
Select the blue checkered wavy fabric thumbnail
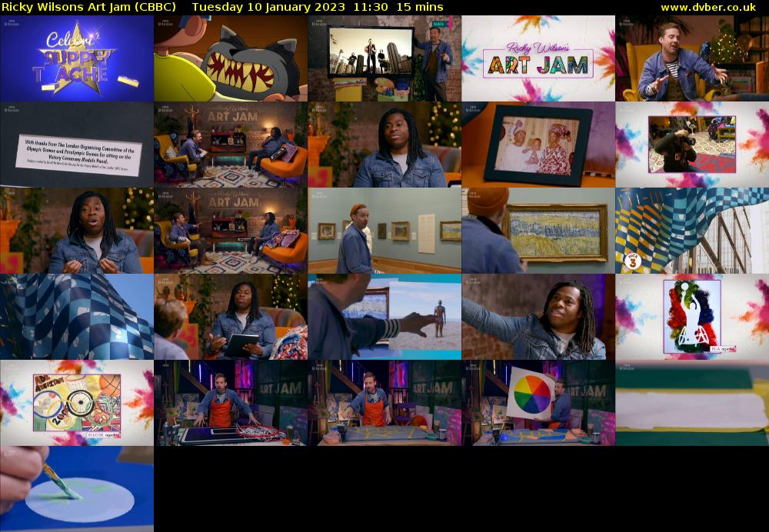[77, 317]
